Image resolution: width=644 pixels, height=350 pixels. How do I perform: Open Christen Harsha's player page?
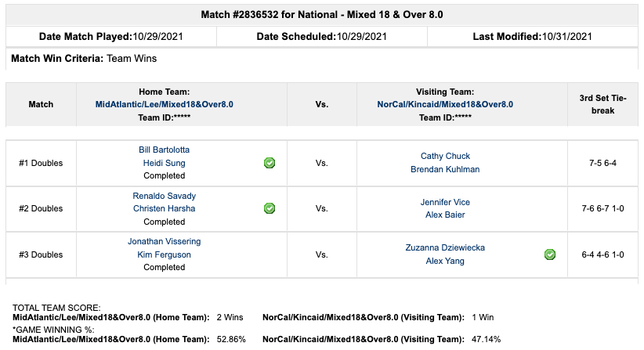tap(165, 208)
